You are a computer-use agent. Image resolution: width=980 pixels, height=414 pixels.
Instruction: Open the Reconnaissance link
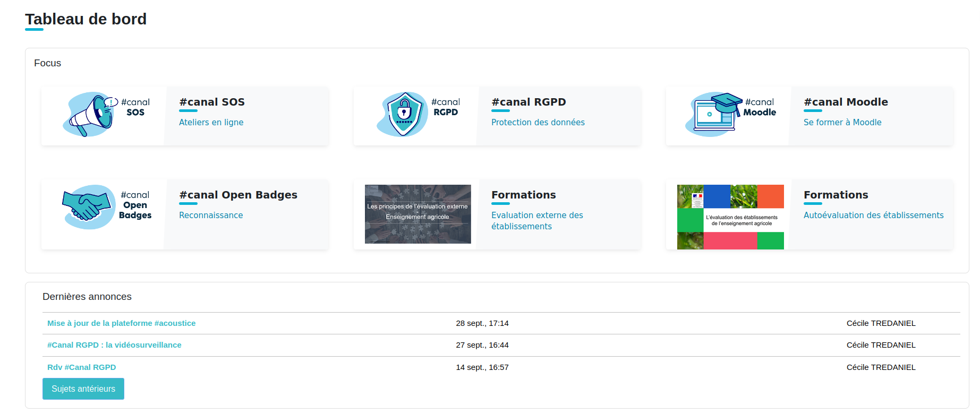(x=211, y=215)
